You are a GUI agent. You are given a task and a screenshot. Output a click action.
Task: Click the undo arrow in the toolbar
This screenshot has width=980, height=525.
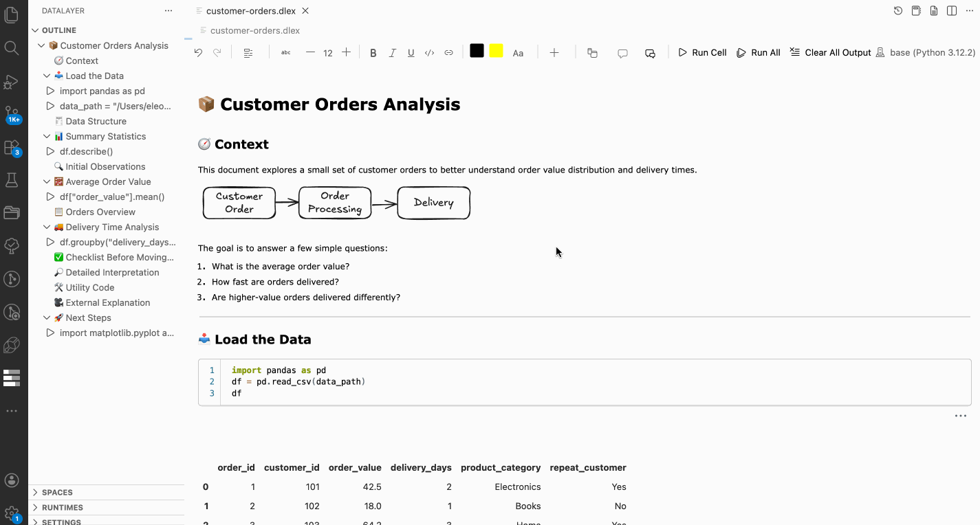coord(198,53)
